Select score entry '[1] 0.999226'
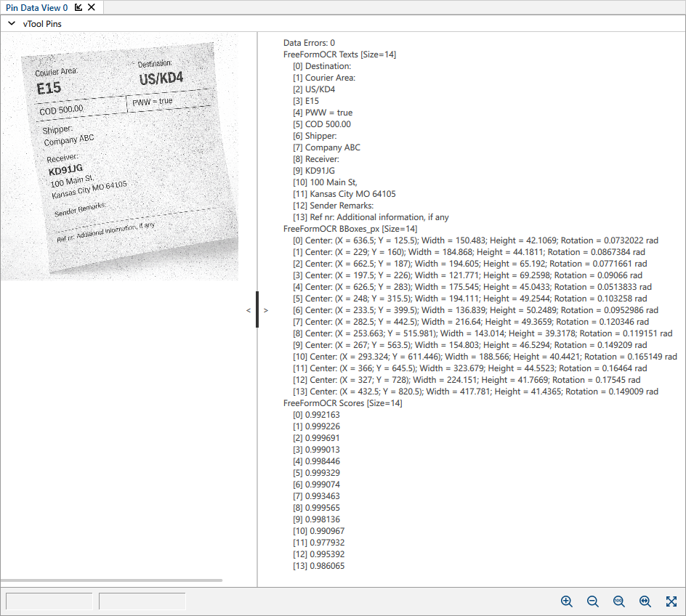686x616 pixels. pyautogui.click(x=316, y=426)
